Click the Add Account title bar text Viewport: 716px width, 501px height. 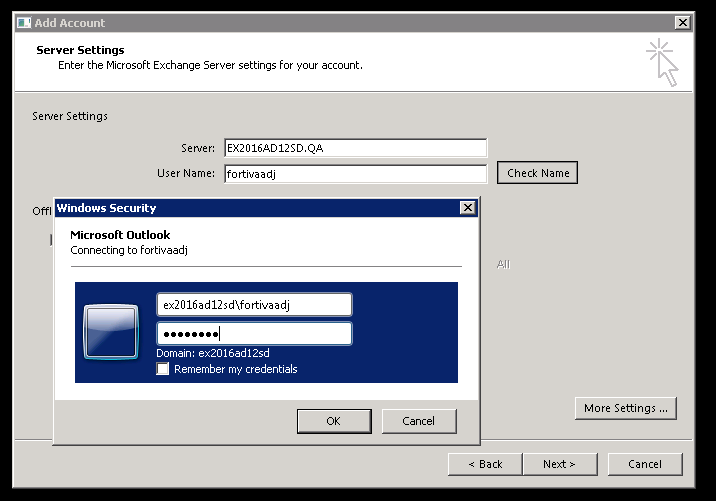click(x=70, y=23)
